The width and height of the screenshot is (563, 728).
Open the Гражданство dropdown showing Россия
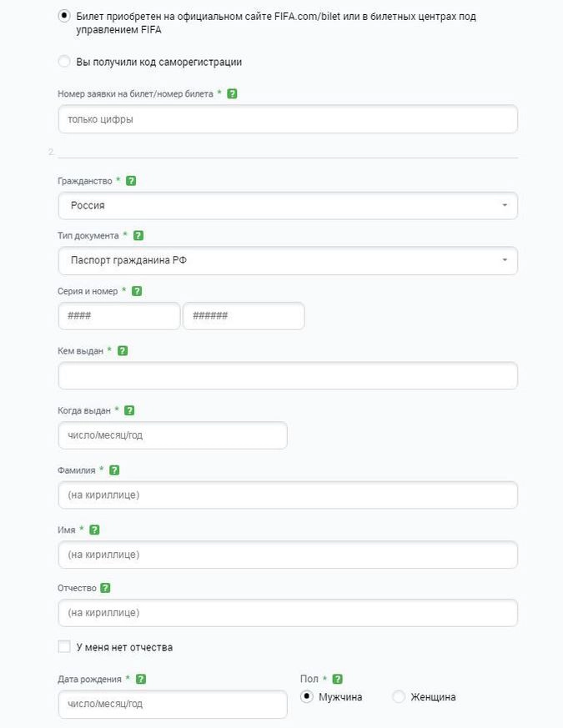[x=288, y=206]
